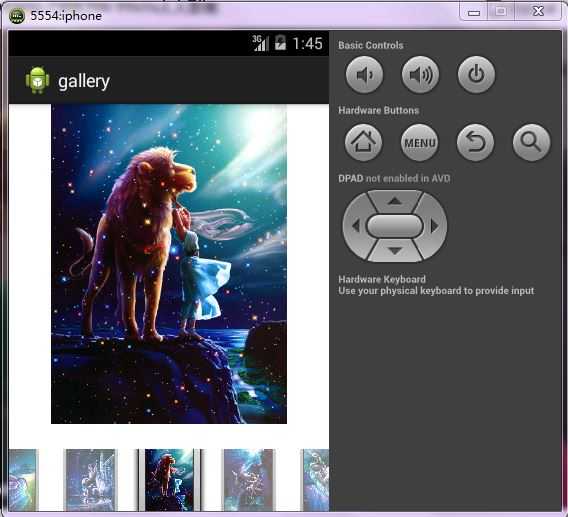
Task: Lower volume with the volume down button
Action: pyautogui.click(x=364, y=75)
